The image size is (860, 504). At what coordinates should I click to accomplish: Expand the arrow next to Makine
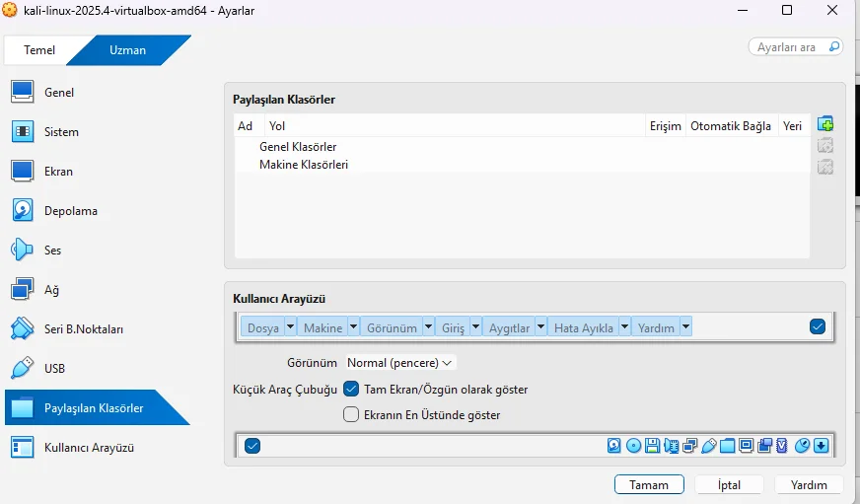353,327
